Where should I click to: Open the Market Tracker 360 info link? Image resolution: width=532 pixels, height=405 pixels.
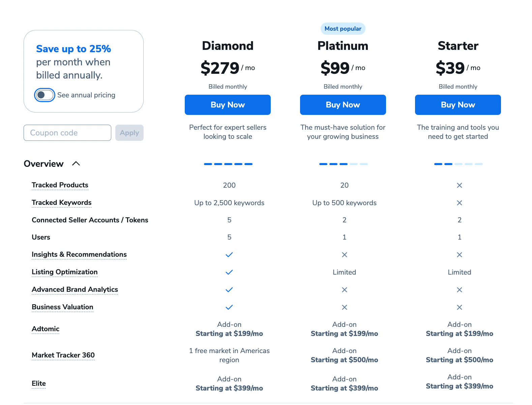[63, 355]
